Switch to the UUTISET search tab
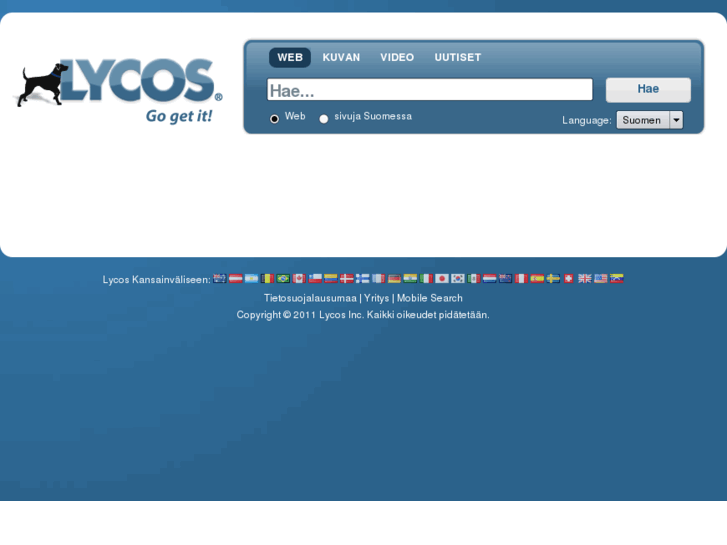The height and width of the screenshot is (545, 727). click(458, 58)
